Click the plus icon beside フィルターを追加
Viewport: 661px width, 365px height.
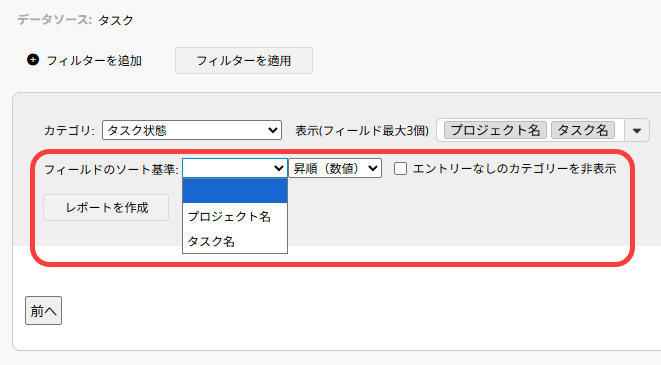(33, 60)
